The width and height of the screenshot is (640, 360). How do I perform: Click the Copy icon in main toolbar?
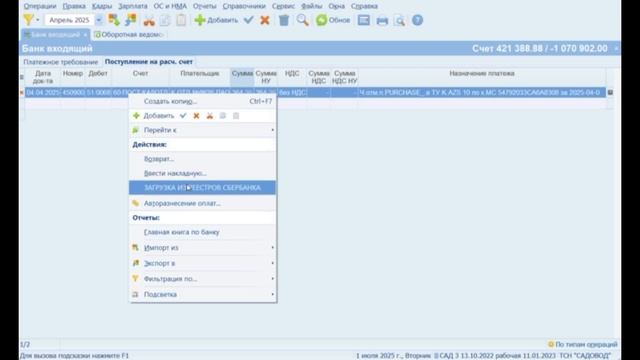165,20
